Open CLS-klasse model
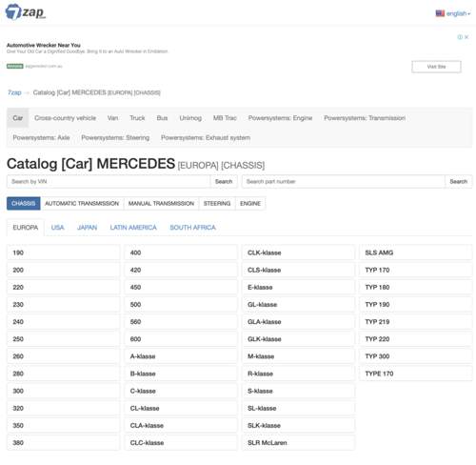Viewport: 476px width, 465px height. tap(298, 270)
